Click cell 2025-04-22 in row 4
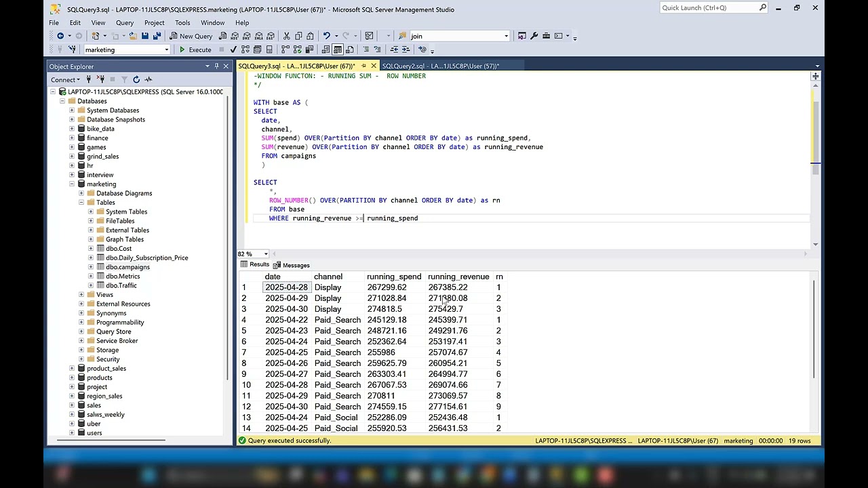 click(x=286, y=320)
